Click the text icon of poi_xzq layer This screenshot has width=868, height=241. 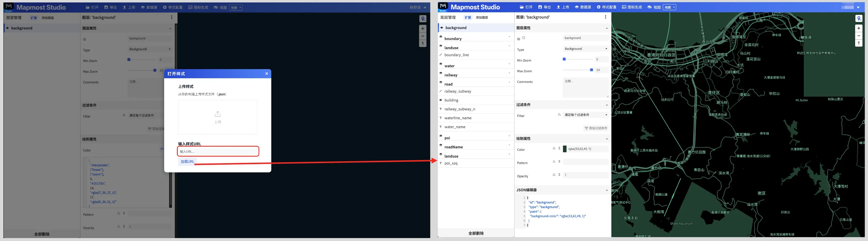(x=441, y=163)
